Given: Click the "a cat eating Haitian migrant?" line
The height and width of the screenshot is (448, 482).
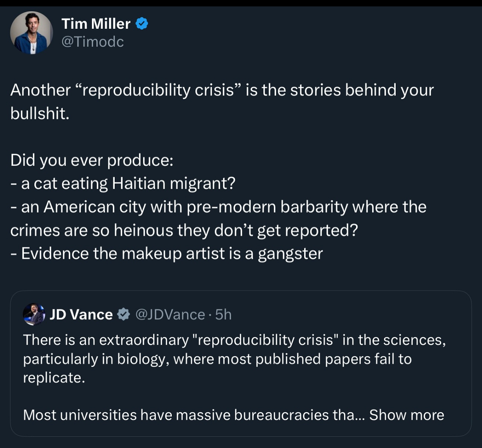Looking at the screenshot, I should 123,183.
